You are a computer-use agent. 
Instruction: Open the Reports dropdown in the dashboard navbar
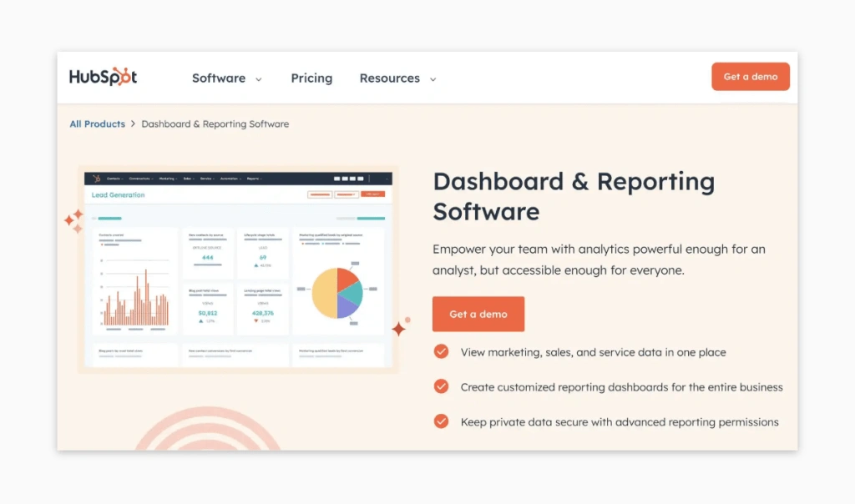[255, 179]
